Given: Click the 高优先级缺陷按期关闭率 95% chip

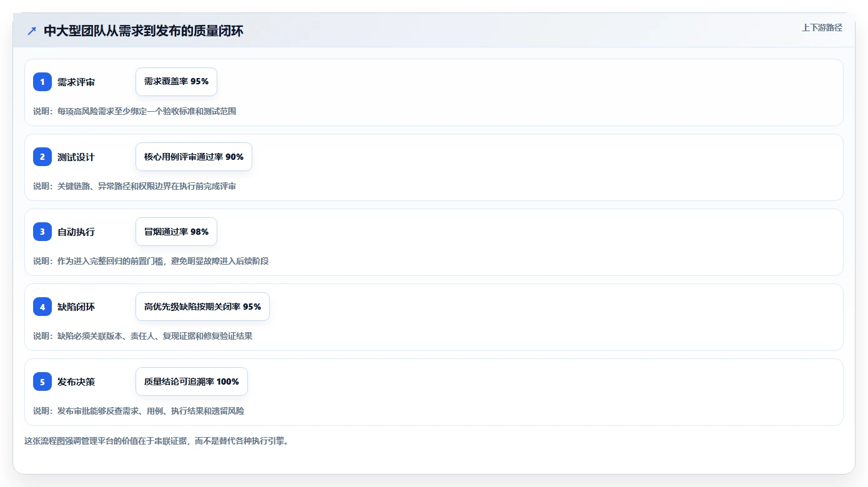Looking at the screenshot, I should click(202, 307).
